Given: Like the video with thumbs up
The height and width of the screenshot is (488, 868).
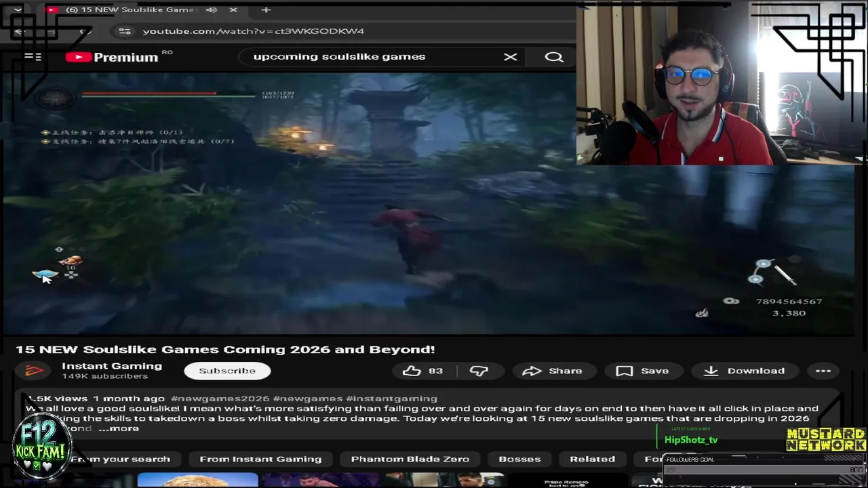Looking at the screenshot, I should (x=423, y=371).
